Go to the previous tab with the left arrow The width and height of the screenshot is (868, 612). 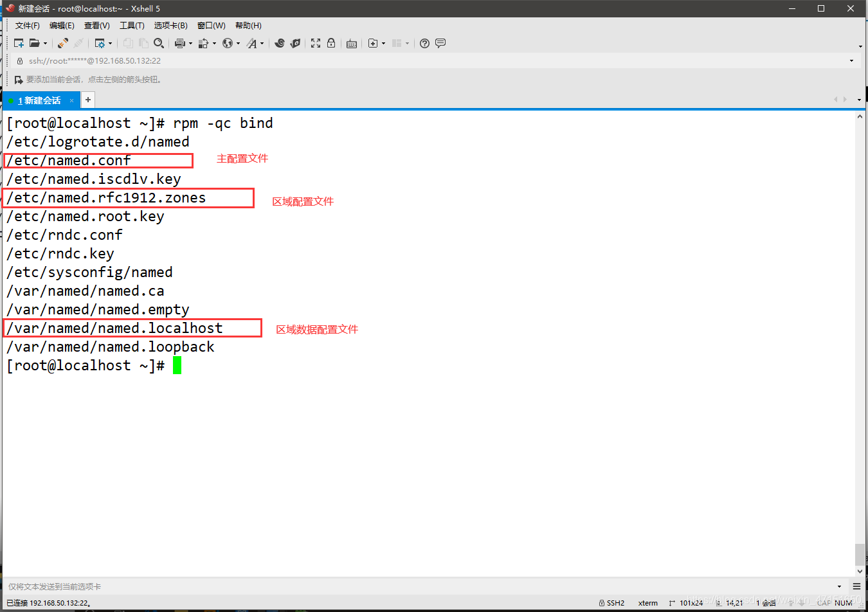pos(835,99)
